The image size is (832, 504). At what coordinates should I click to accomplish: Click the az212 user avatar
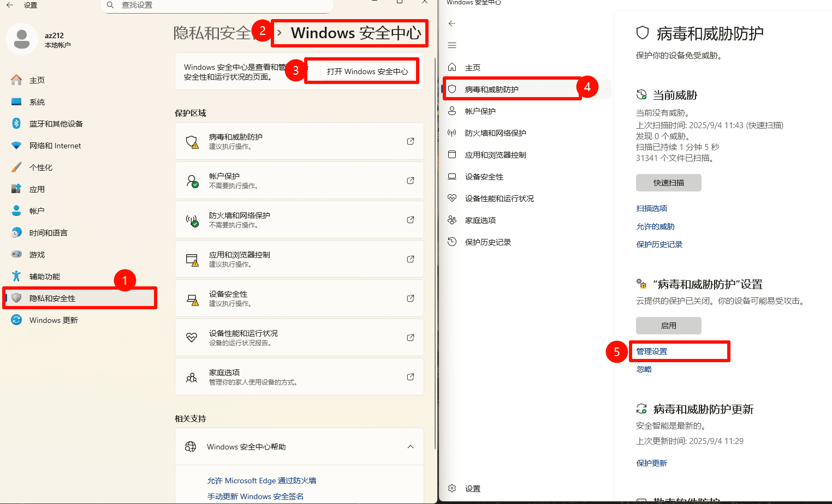pos(22,39)
